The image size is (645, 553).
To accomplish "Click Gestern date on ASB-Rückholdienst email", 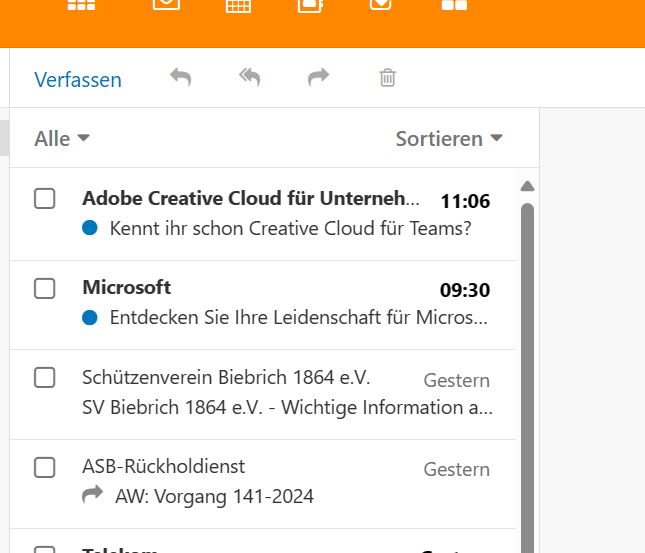I will click(457, 470).
